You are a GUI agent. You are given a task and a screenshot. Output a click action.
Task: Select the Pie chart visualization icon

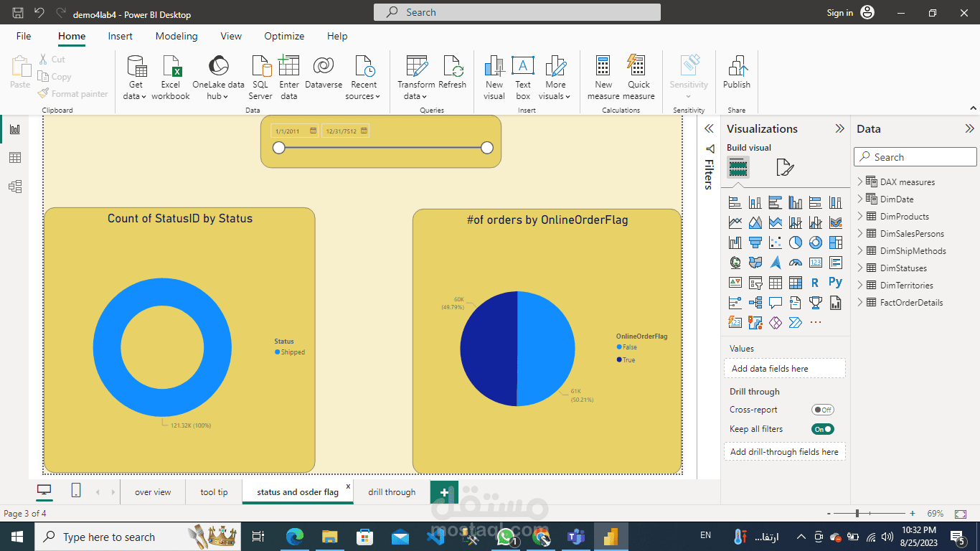(x=795, y=242)
